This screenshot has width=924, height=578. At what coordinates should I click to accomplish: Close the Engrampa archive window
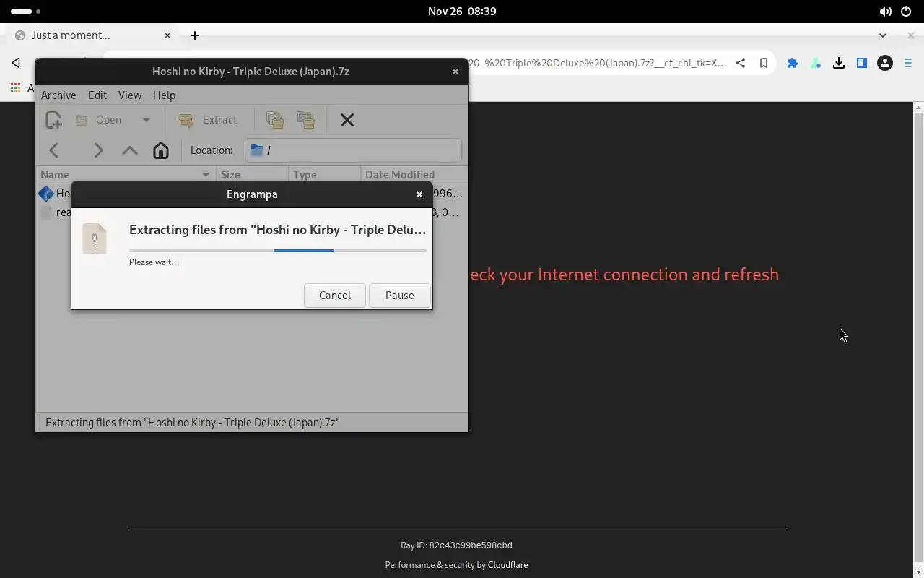coord(456,71)
